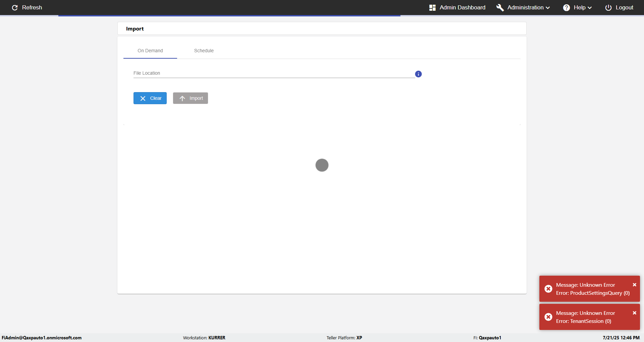Click the blue Clear button
This screenshot has height=342, width=644.
tap(150, 98)
